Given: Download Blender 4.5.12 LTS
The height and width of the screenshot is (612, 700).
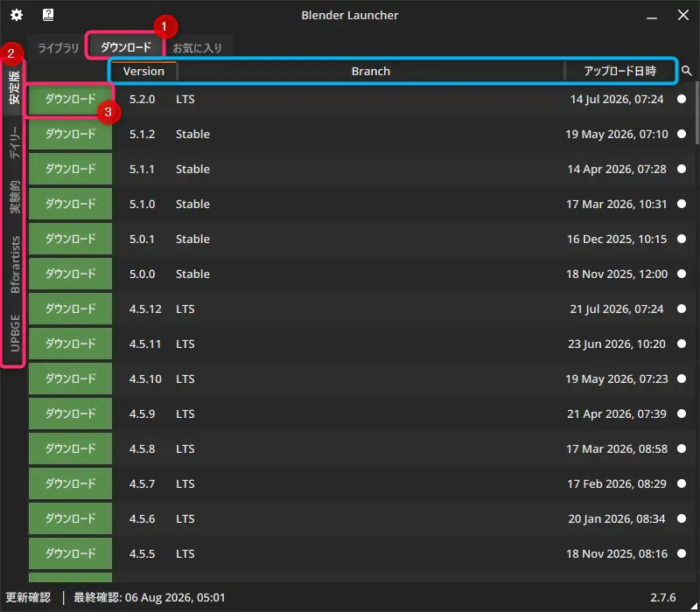Looking at the screenshot, I should [x=71, y=309].
